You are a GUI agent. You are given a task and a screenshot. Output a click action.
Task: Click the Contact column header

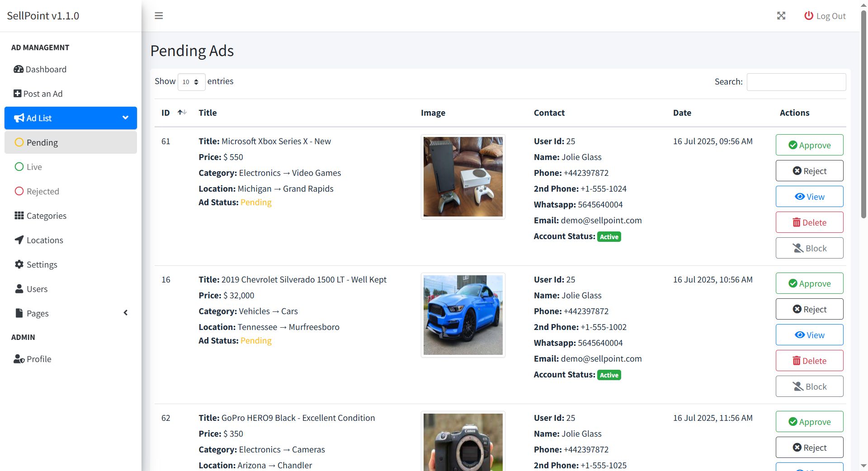[549, 113]
